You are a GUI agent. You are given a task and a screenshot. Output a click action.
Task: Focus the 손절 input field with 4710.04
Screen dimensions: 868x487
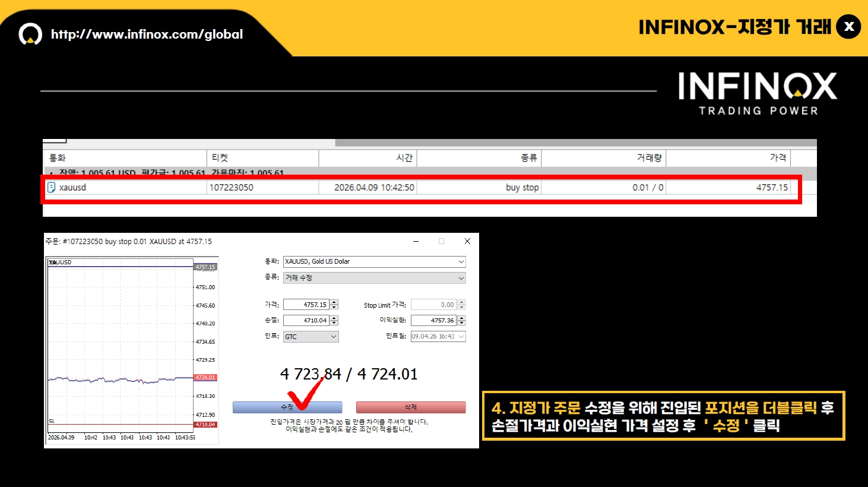306,320
